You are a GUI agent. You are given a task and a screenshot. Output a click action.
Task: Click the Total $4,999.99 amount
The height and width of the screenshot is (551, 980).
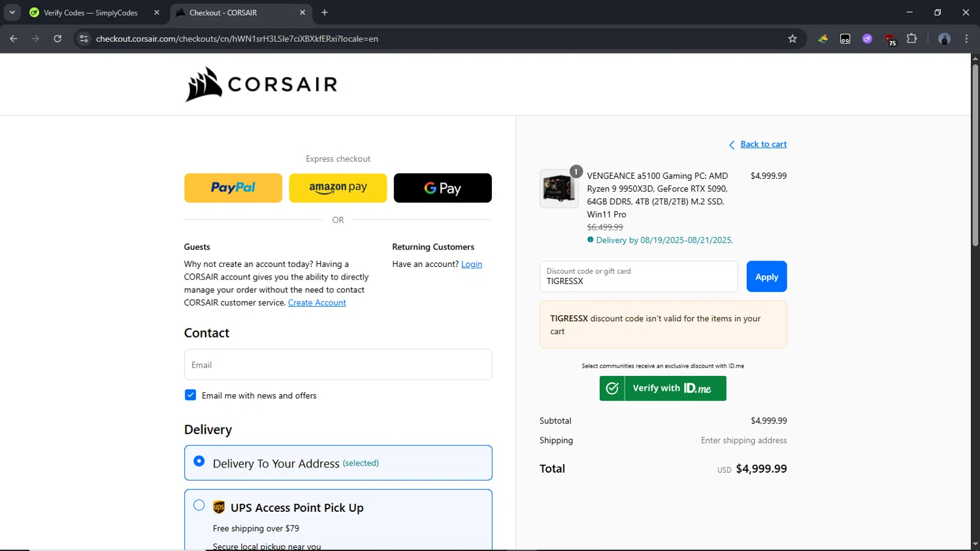[x=761, y=469]
